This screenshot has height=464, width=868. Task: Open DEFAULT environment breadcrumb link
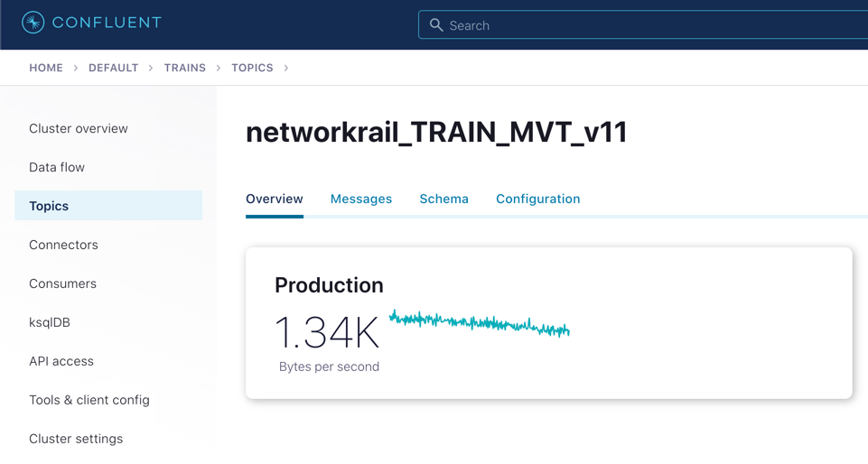pyautogui.click(x=113, y=68)
